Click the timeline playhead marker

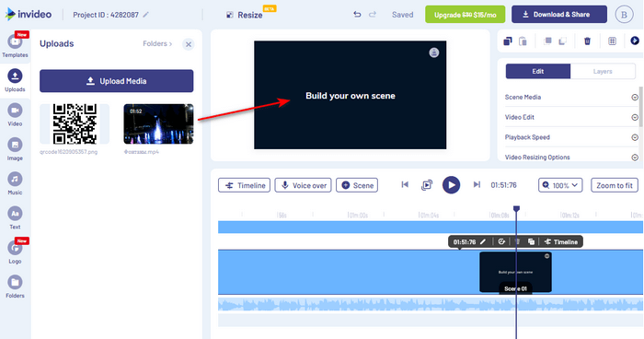point(517,209)
